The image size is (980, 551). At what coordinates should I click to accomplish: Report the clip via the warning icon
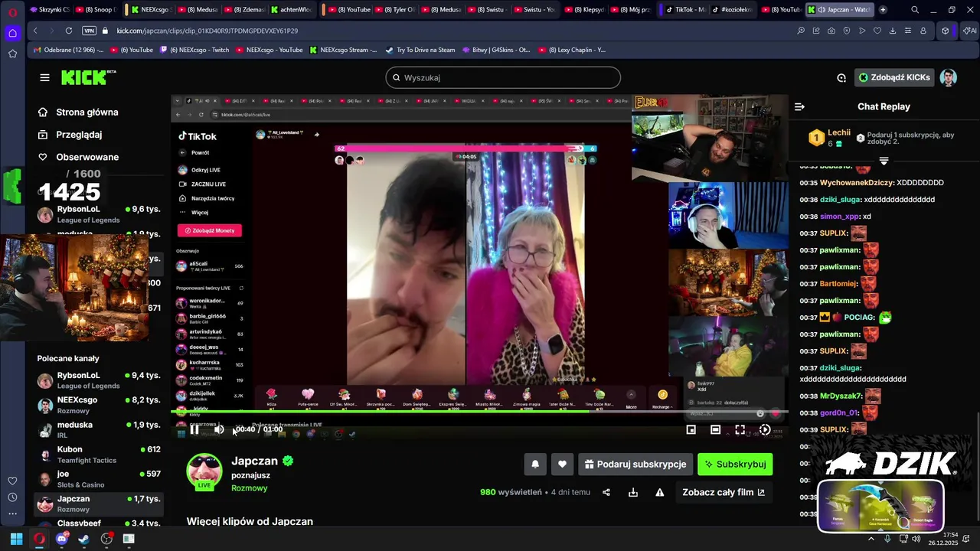coord(659,492)
